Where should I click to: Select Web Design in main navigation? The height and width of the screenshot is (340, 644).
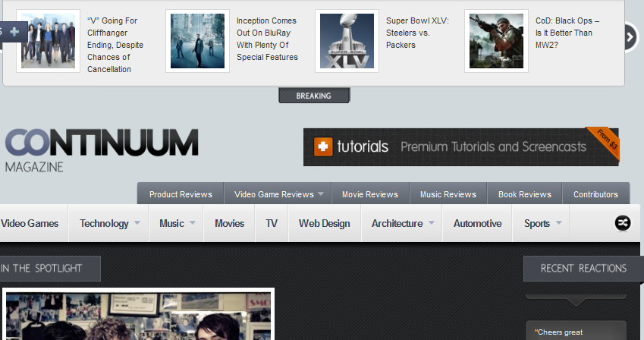click(325, 223)
